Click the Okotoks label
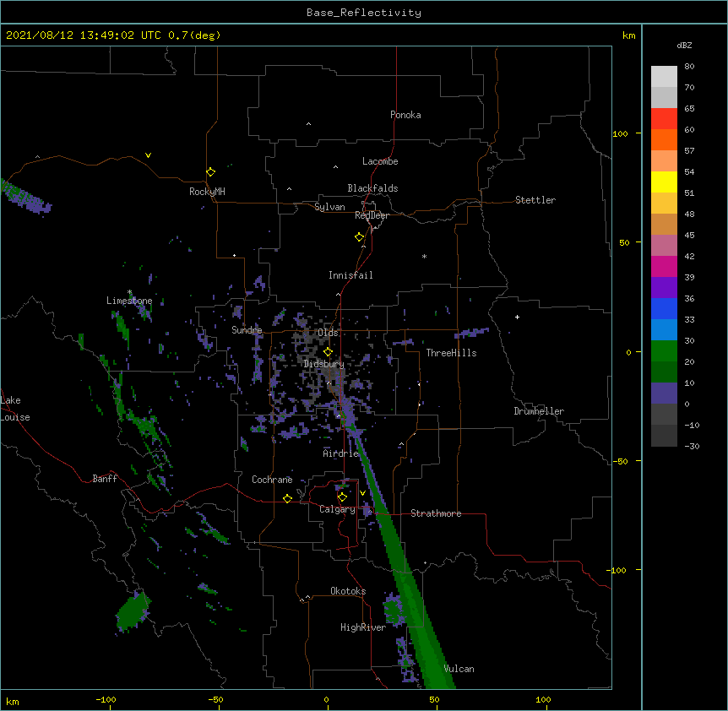The image size is (728, 711). click(x=348, y=591)
